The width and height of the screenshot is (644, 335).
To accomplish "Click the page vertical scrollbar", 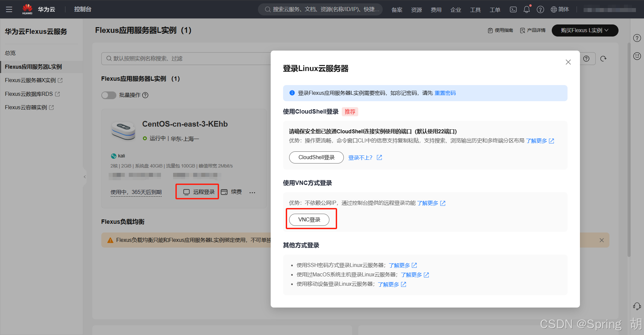I will coord(629,150).
